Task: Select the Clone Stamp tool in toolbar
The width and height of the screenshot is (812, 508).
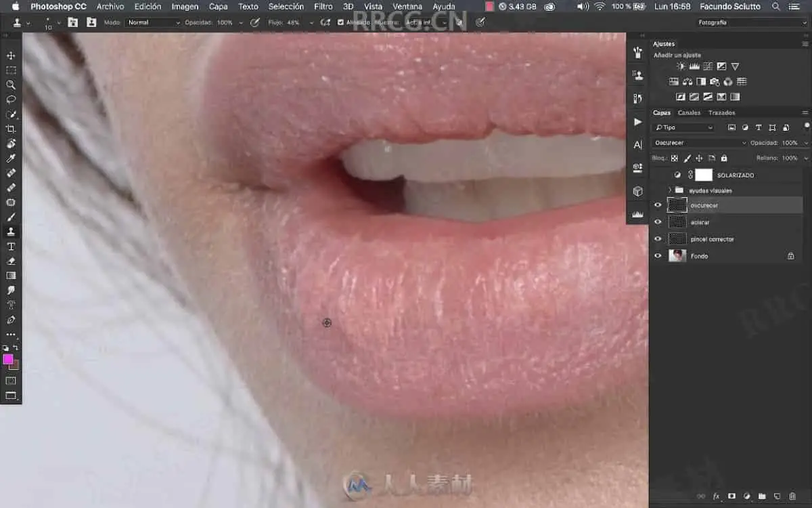Action: 11,232
